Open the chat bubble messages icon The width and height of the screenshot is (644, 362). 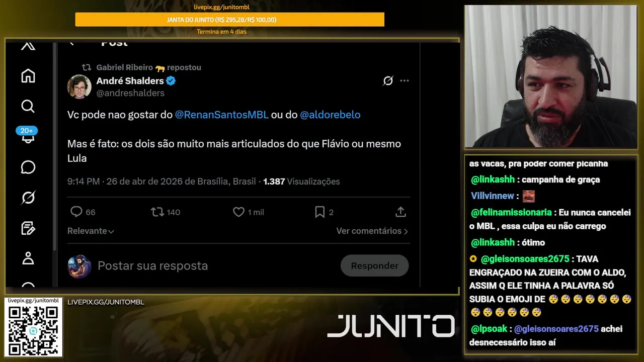[28, 167]
